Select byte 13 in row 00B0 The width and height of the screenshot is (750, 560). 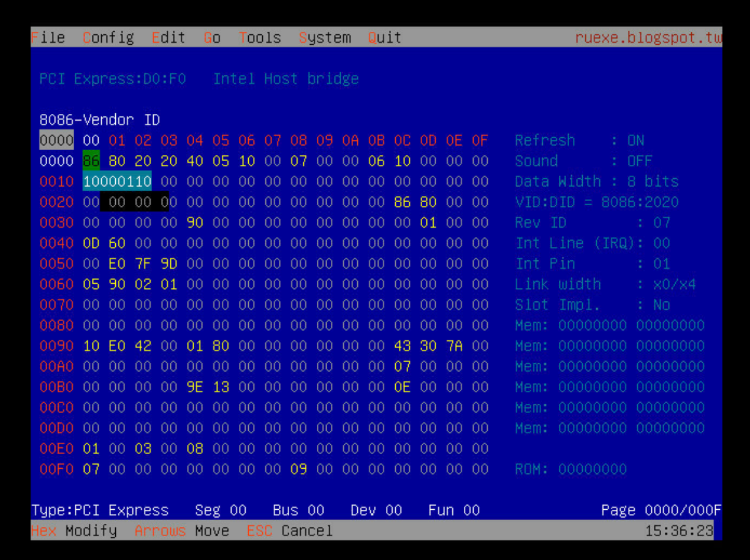(x=221, y=387)
